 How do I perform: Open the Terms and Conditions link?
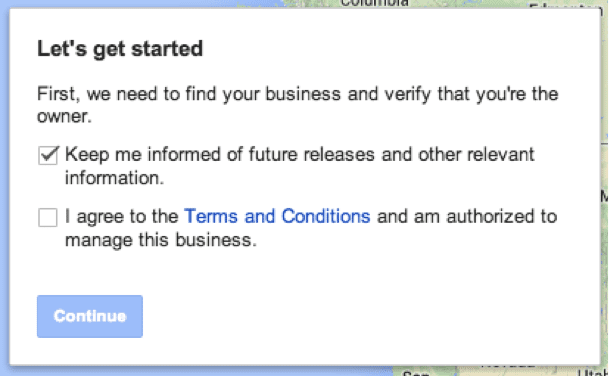[x=277, y=216]
